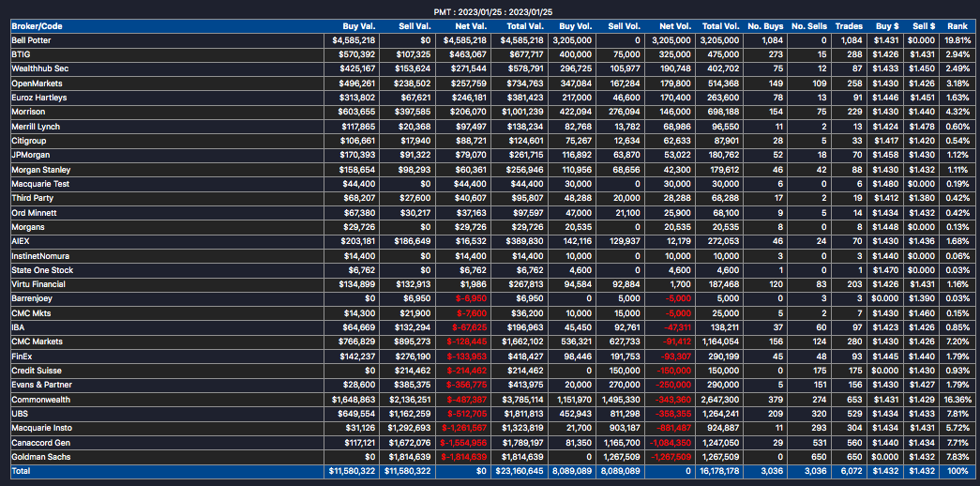Select the Euroz Hartleys broker name

click(x=39, y=98)
